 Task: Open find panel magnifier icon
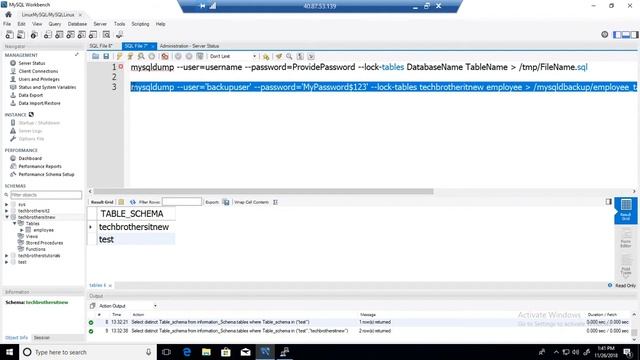pyautogui.click(x=289, y=56)
